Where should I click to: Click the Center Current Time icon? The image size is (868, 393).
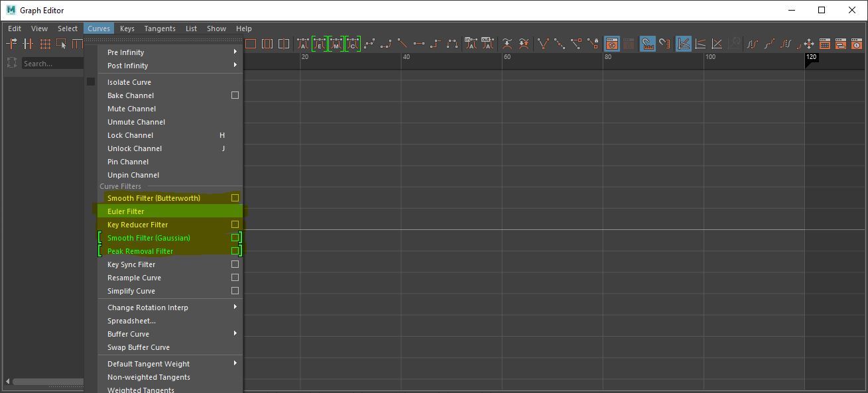tap(284, 44)
